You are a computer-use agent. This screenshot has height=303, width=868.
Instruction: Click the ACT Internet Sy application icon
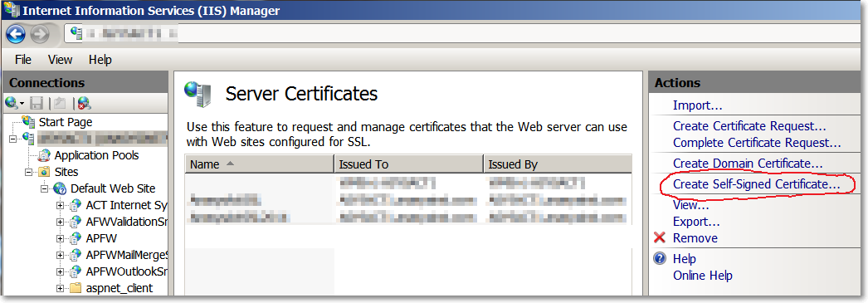click(76, 206)
